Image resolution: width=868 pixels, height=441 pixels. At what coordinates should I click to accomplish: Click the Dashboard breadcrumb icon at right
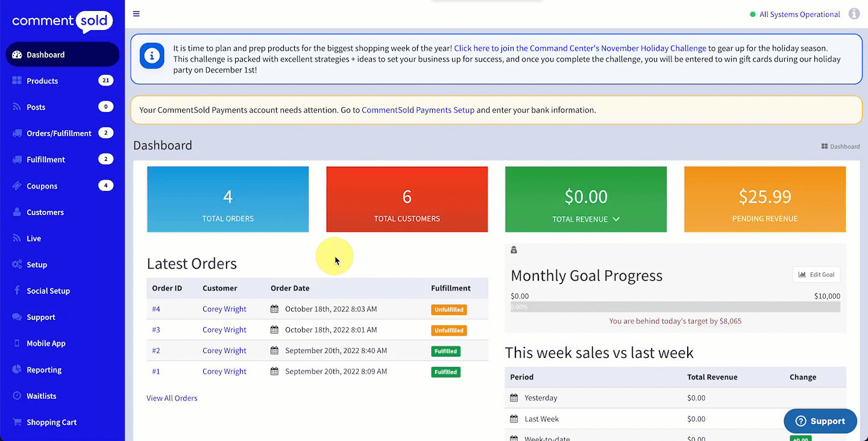[825, 146]
